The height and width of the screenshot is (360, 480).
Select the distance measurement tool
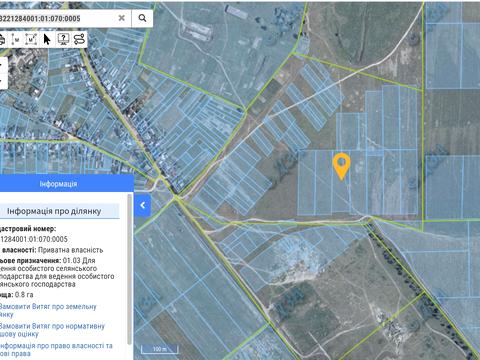coord(15,40)
